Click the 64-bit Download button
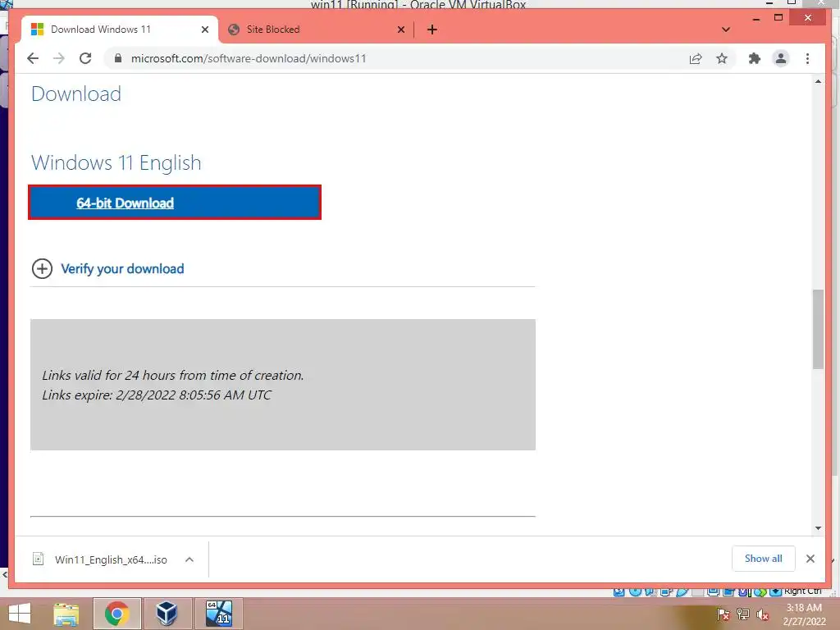 click(175, 203)
